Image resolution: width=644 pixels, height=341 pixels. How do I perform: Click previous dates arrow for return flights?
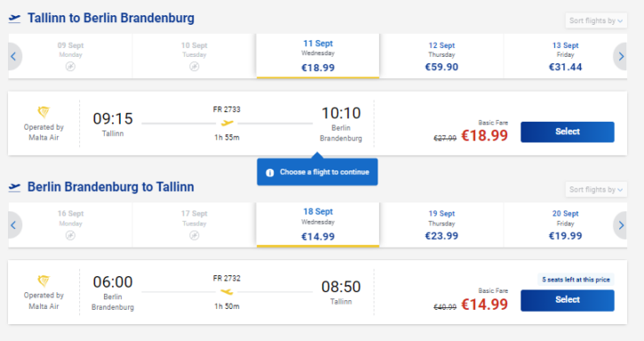[x=14, y=226]
